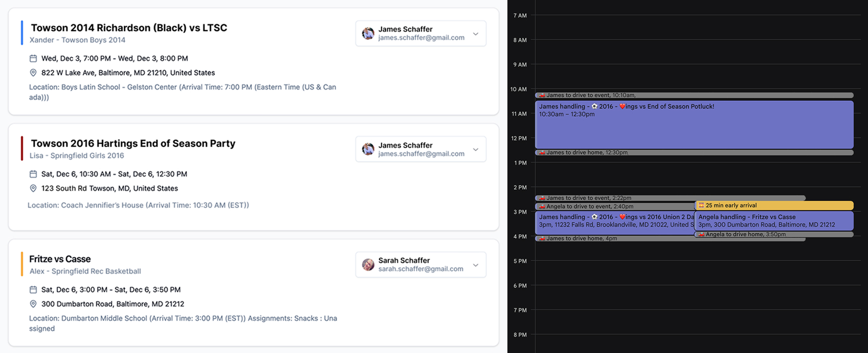868x353 pixels.
Task: Open Sarah Schaffer assignee dropdown
Action: 421,264
